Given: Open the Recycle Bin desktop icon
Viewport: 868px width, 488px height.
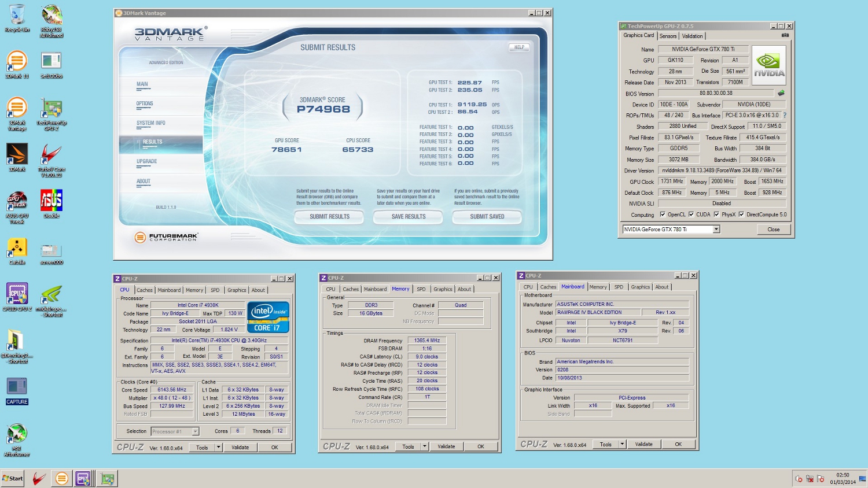Looking at the screenshot, I should [17, 19].
